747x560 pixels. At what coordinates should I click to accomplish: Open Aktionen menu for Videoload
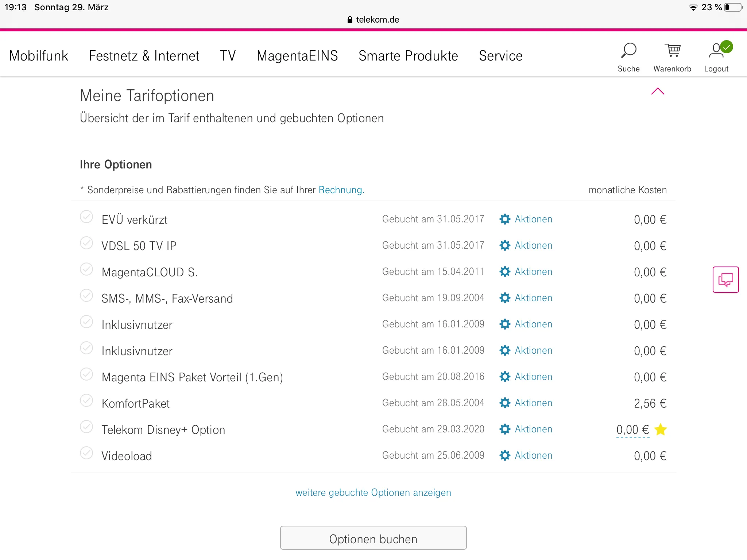click(533, 455)
